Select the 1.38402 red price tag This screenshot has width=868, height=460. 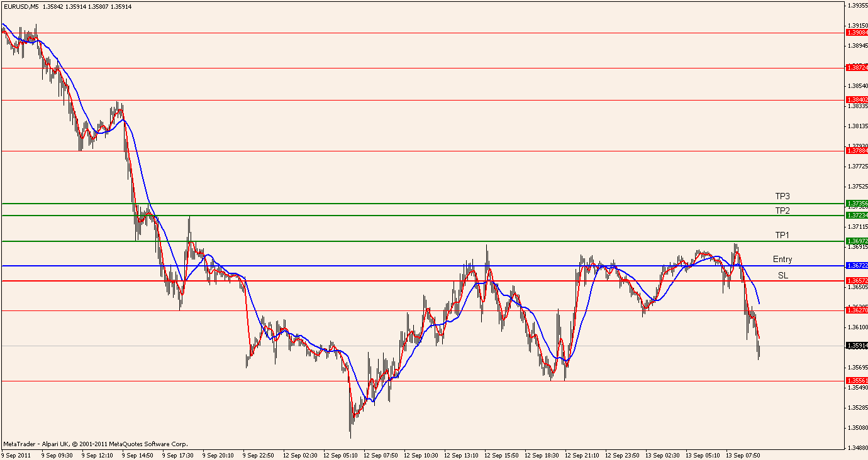[857, 99]
